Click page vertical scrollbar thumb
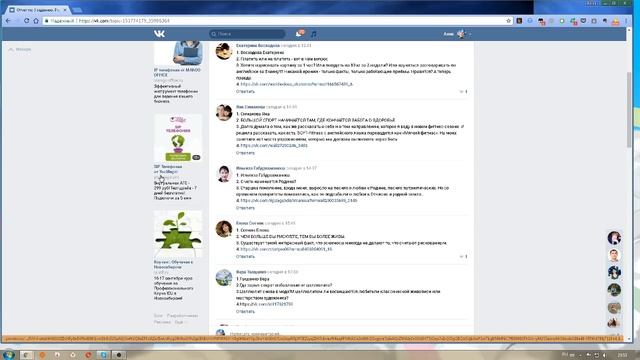This screenshot has height=360, width=640. [x=629, y=109]
